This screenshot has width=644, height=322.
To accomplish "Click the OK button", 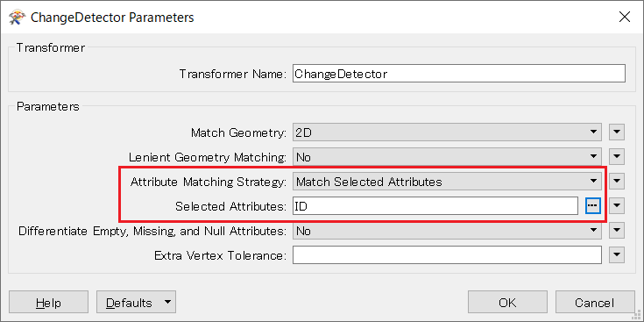I will coord(507,303).
